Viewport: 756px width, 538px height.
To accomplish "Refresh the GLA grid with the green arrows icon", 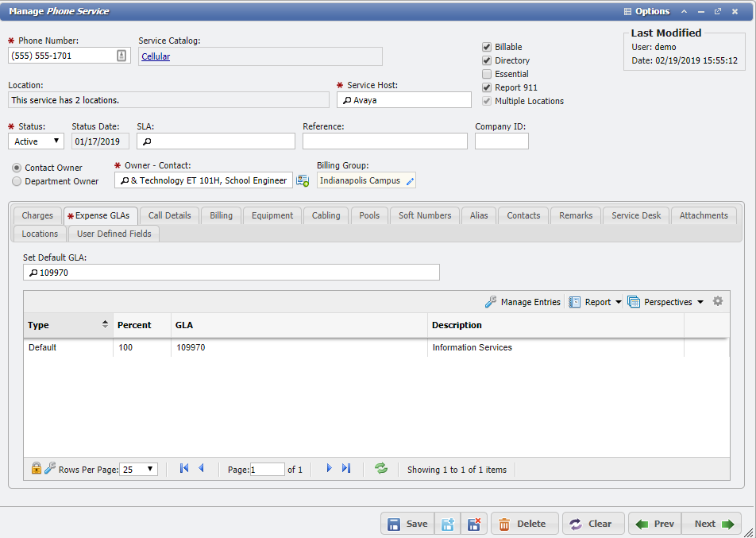I will (x=380, y=469).
